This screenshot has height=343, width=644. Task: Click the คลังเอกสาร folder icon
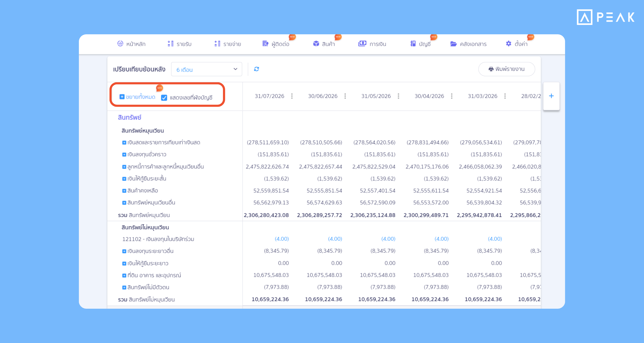point(453,44)
